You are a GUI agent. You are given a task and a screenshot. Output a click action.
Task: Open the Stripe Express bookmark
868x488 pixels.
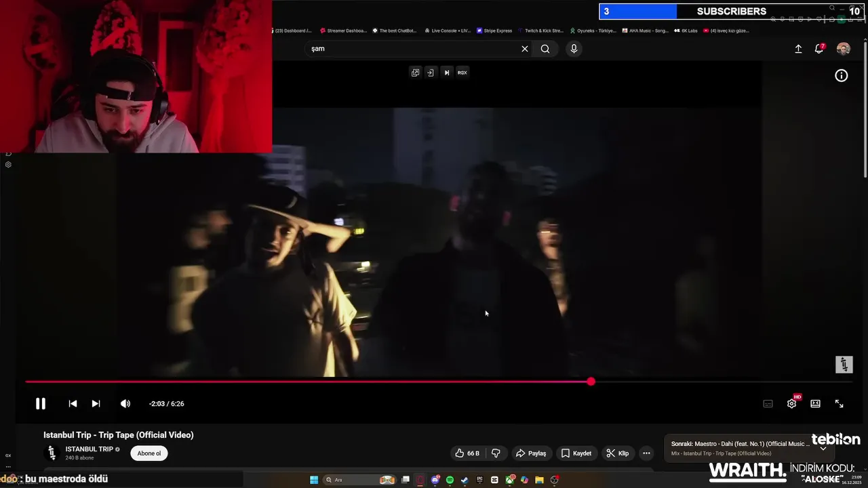(x=494, y=30)
